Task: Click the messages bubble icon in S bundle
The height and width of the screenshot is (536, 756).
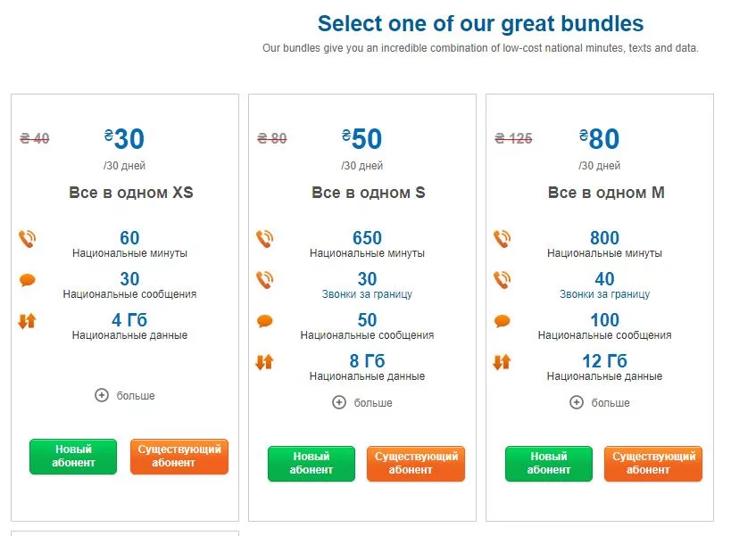Action: 264,321
